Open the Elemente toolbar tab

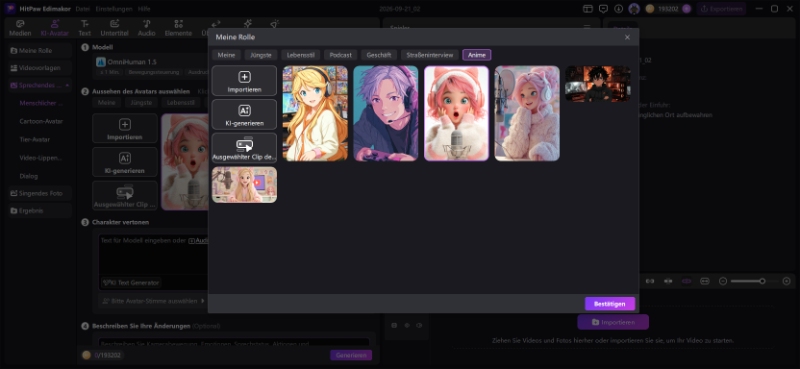point(178,28)
